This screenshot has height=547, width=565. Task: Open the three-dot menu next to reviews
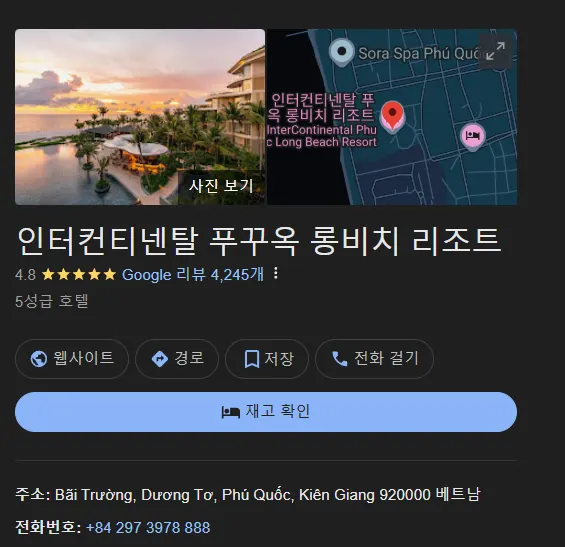276,274
